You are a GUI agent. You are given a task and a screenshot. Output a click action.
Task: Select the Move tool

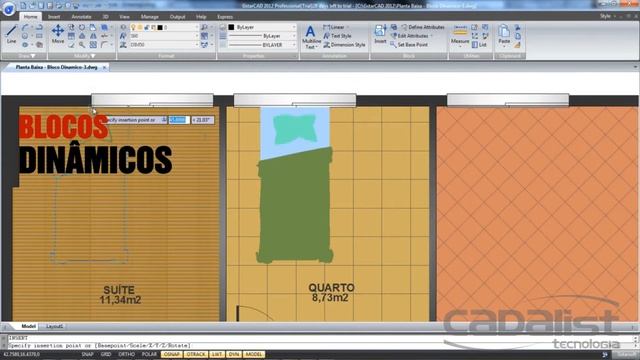[x=58, y=34]
